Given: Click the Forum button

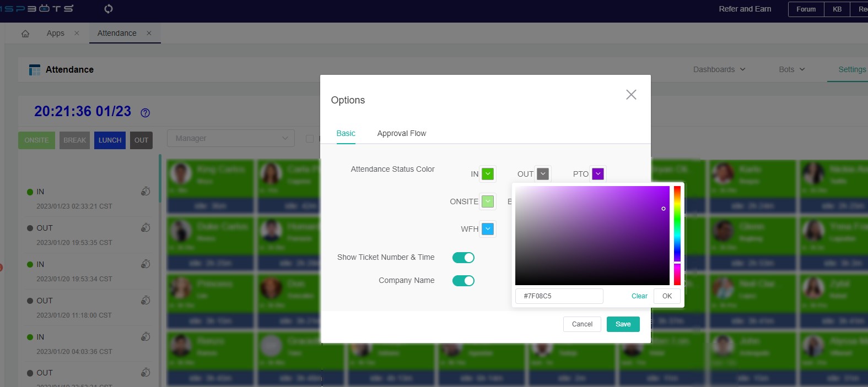Looking at the screenshot, I should coord(806,9).
